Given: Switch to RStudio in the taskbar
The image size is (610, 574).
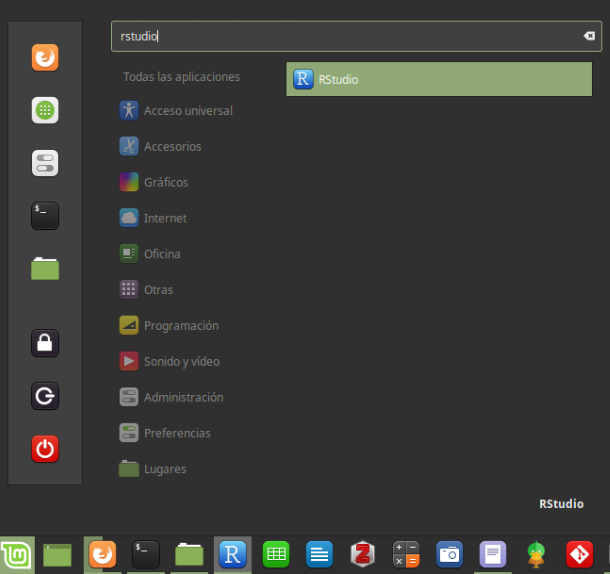Looking at the screenshot, I should [x=233, y=554].
